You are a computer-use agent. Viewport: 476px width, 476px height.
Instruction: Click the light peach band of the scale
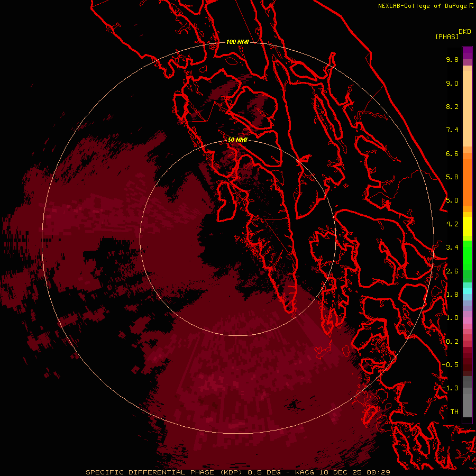[467, 108]
